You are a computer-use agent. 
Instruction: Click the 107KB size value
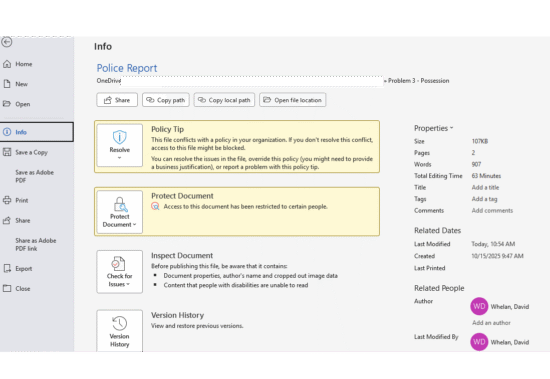[479, 141]
